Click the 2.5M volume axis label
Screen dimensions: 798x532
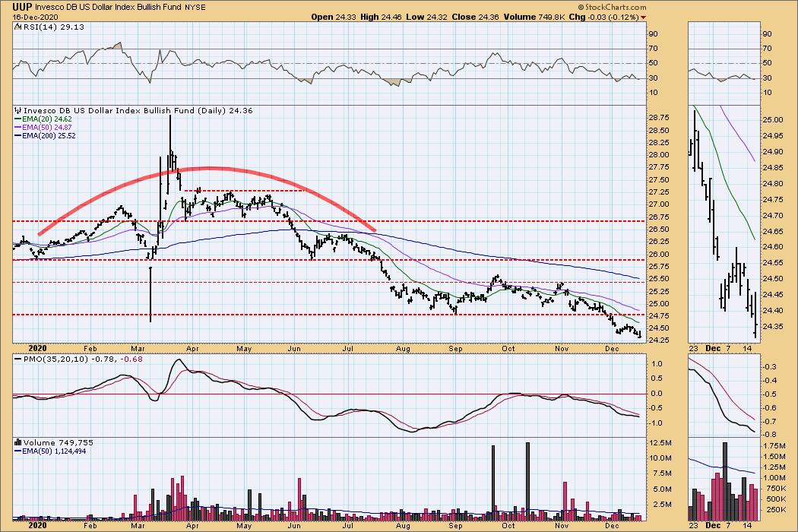pos(662,505)
